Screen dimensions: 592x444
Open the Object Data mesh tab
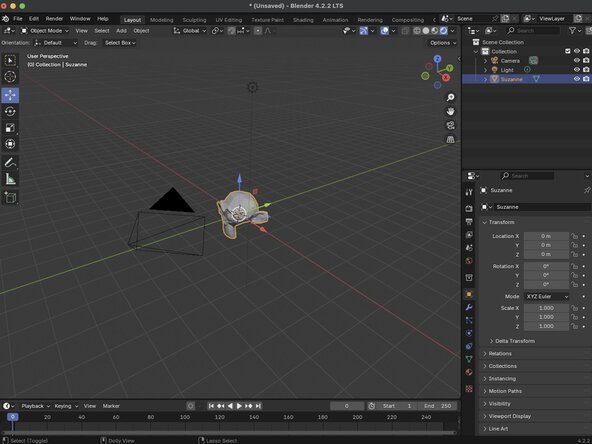click(469, 359)
